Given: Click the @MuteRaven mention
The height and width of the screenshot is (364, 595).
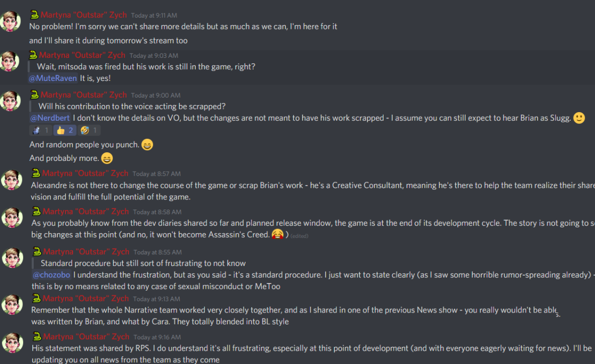Looking at the screenshot, I should tap(53, 78).
